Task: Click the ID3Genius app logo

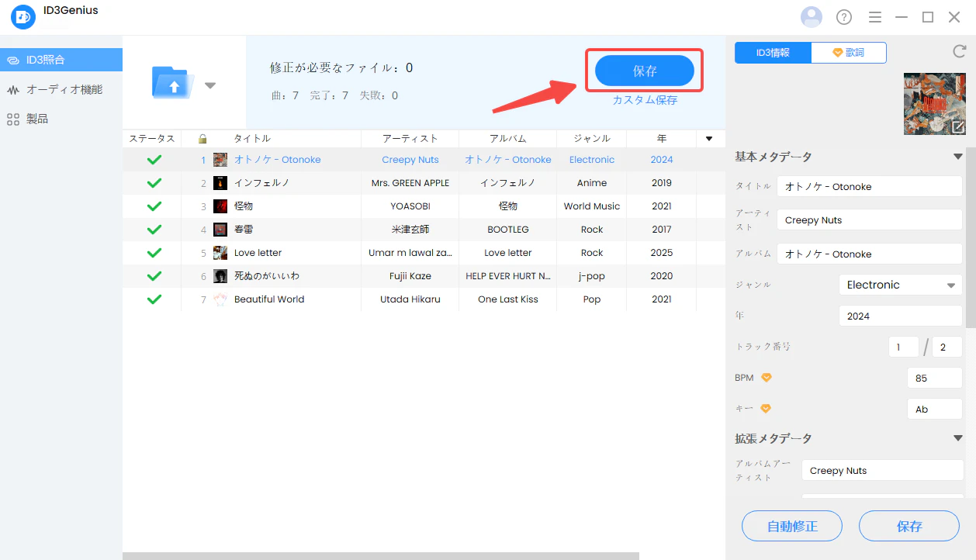Action: (x=23, y=17)
